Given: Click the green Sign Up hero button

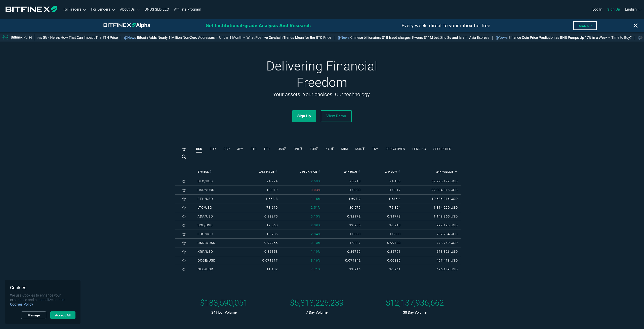Looking at the screenshot, I should tap(304, 116).
